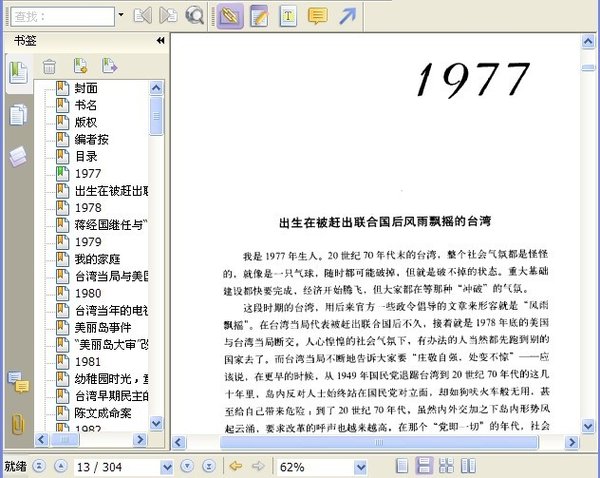Open the bookmarks sidebar tab
The width and height of the screenshot is (600, 478).
pyautogui.click(x=18, y=73)
